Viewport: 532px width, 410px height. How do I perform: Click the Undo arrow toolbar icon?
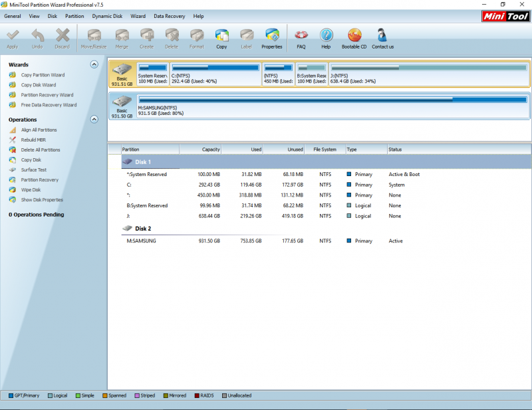(37, 35)
